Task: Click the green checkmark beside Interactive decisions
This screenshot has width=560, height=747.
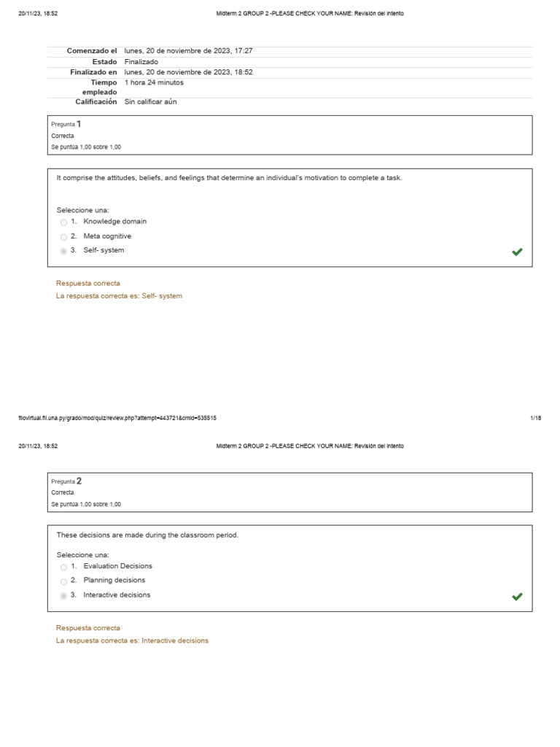Action: (x=517, y=596)
